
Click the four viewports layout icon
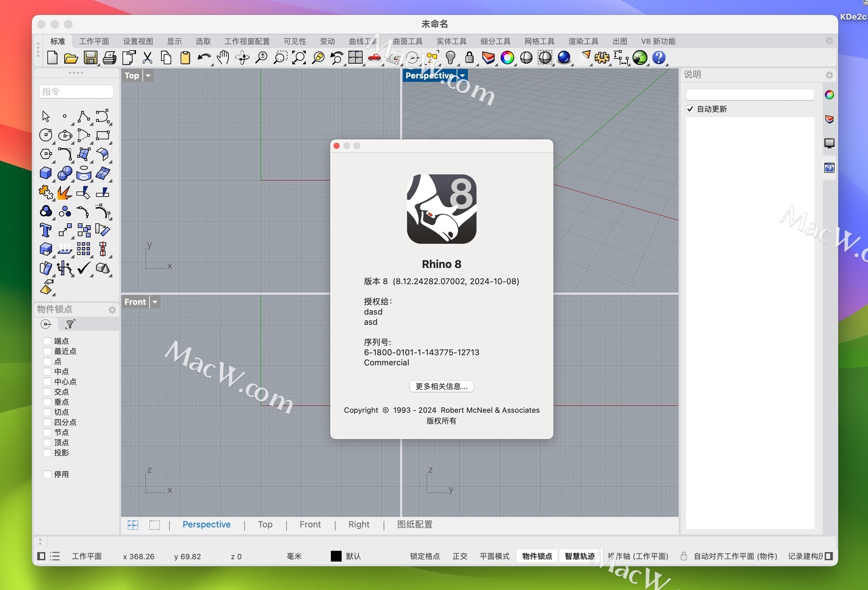355,57
